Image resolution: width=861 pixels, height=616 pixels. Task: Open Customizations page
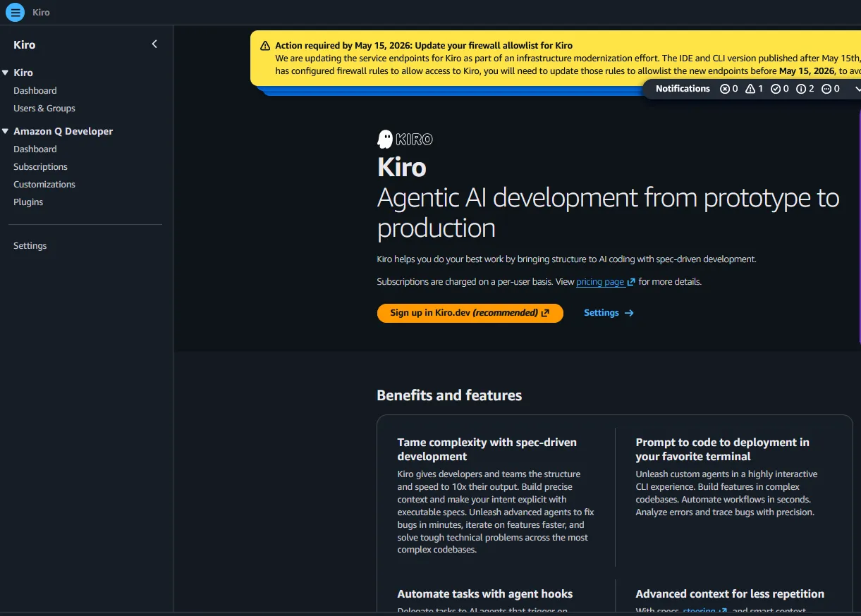coord(44,184)
